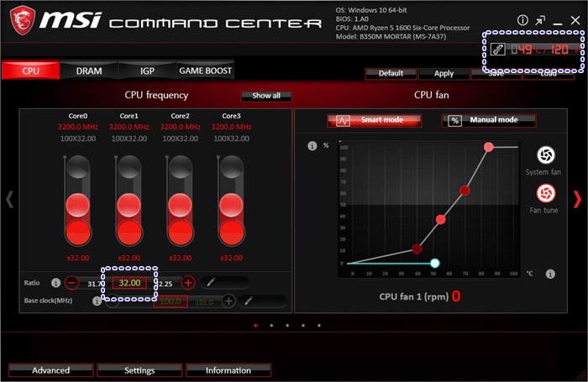Screen dimensions: 588x382
Task: Click the Base clock info icon
Action: [97, 301]
